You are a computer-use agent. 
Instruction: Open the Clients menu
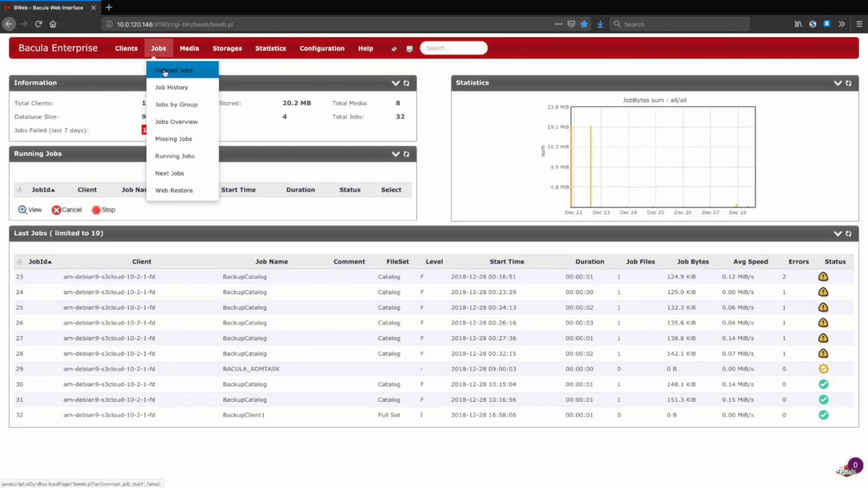126,48
